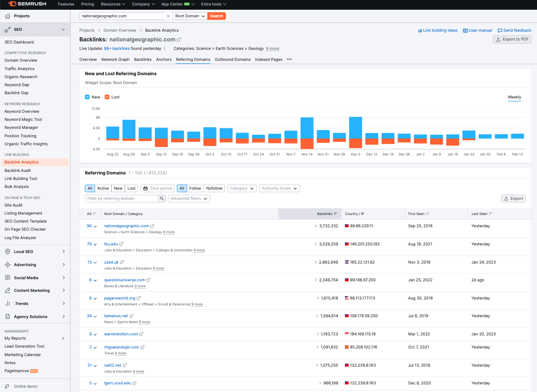Select the New status filter button

[x=118, y=188]
